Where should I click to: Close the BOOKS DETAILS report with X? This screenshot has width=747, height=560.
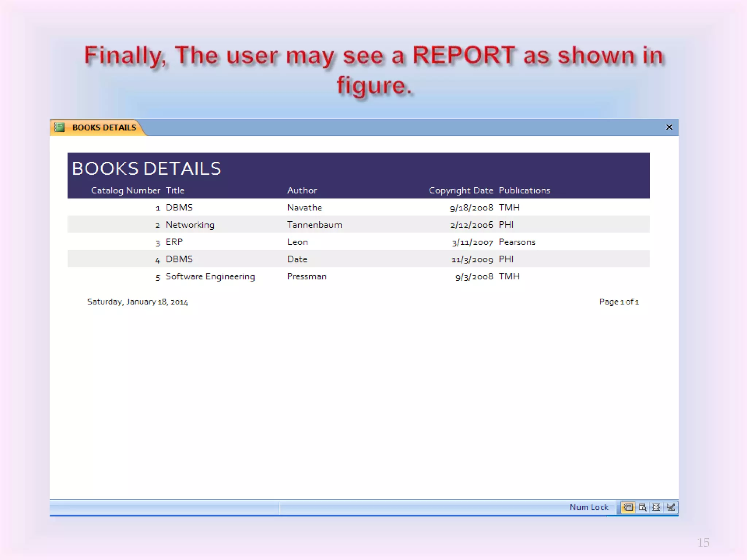pos(669,127)
